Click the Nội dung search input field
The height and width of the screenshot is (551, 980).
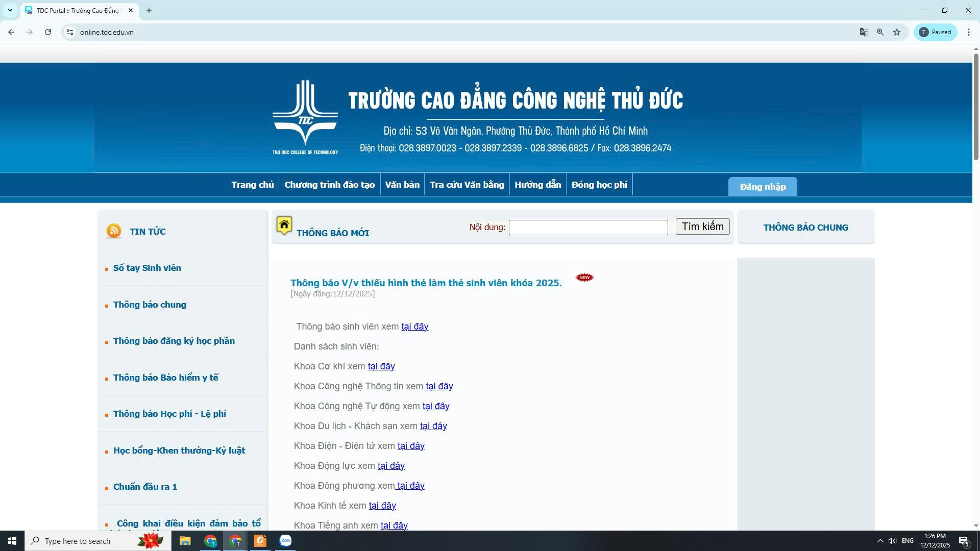tap(588, 228)
